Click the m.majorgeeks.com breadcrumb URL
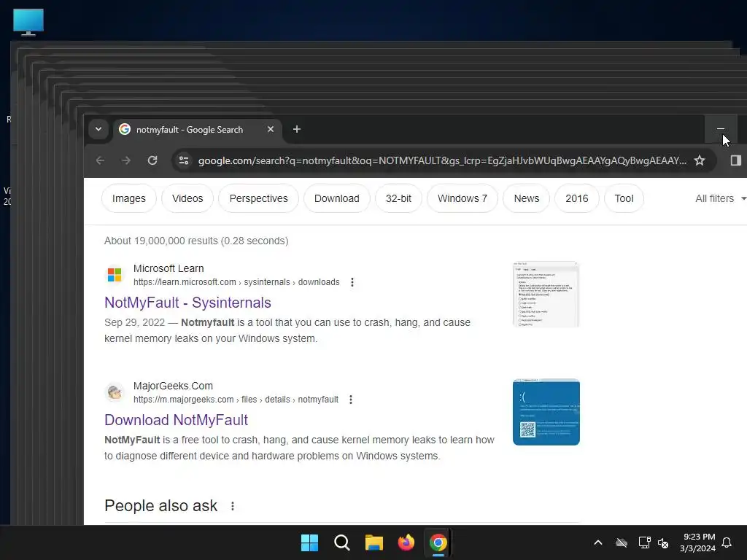This screenshot has height=560, width=747. [236, 399]
